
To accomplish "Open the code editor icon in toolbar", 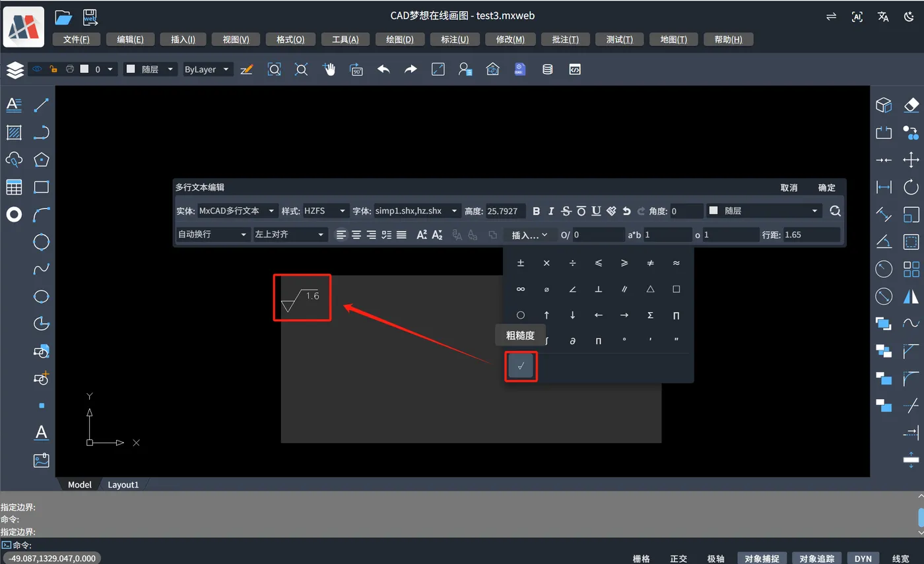I will point(575,69).
